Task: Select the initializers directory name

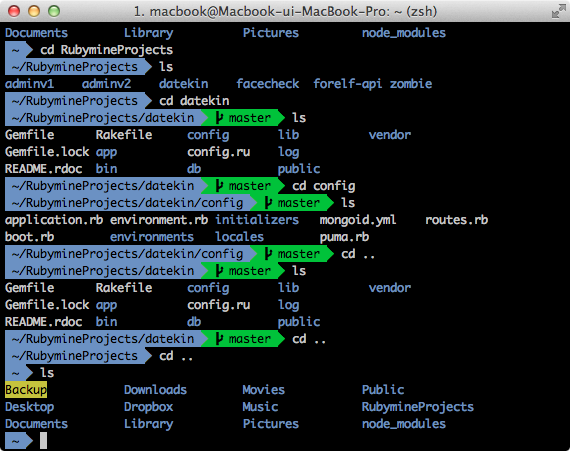Action: click(x=257, y=220)
